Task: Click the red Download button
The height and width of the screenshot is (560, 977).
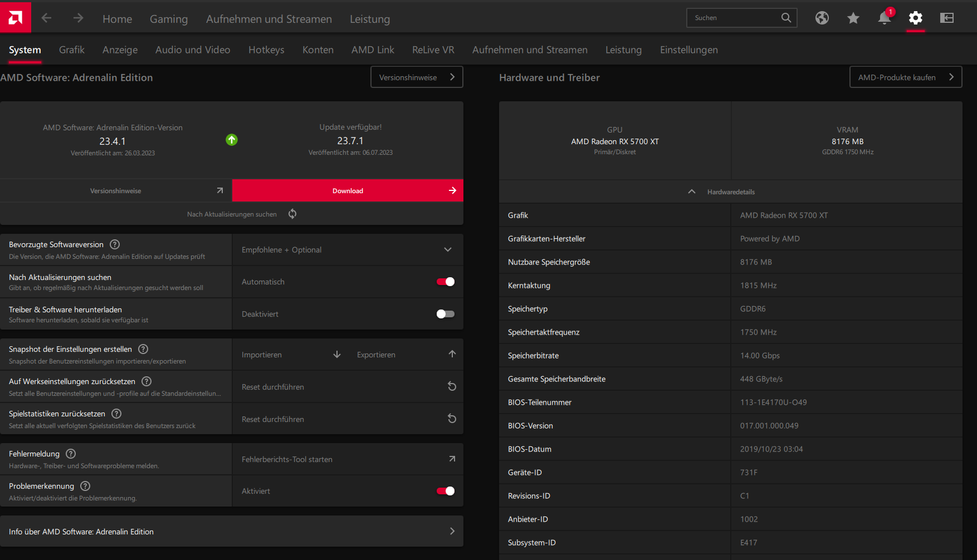Action: pyautogui.click(x=348, y=190)
